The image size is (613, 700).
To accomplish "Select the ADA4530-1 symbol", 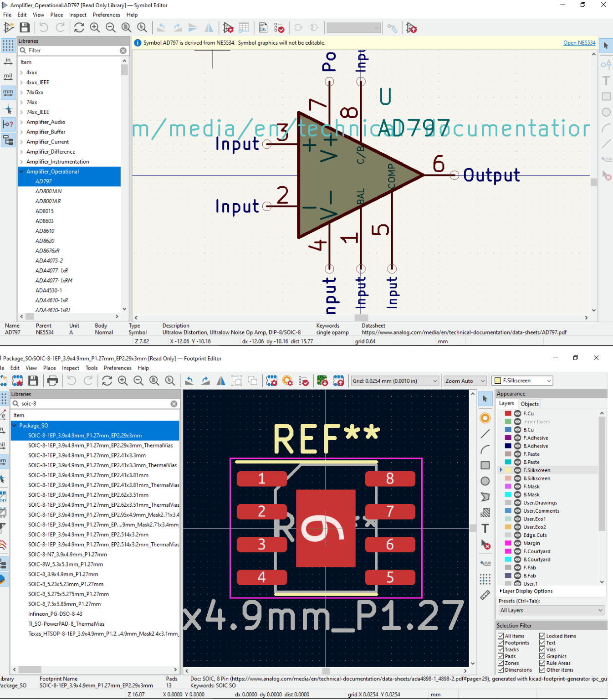I will [x=49, y=290].
